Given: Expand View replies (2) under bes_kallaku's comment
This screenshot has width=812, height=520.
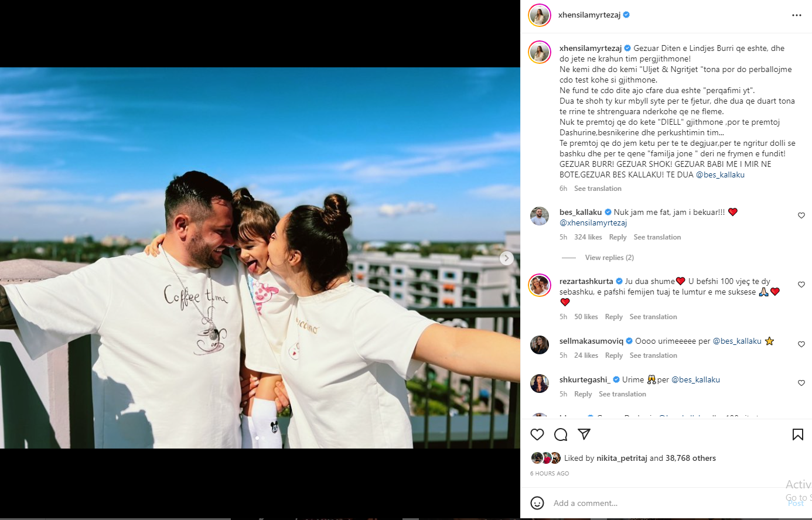Looking at the screenshot, I should pos(609,258).
